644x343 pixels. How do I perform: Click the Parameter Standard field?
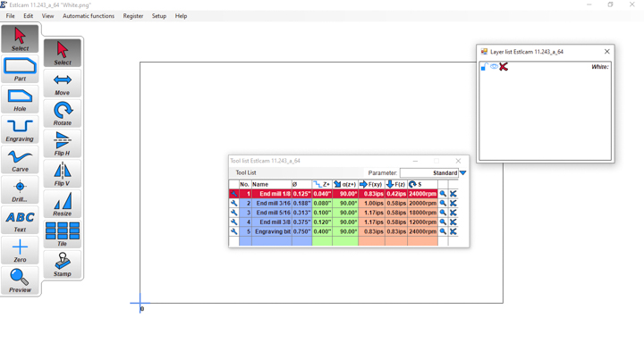point(429,172)
